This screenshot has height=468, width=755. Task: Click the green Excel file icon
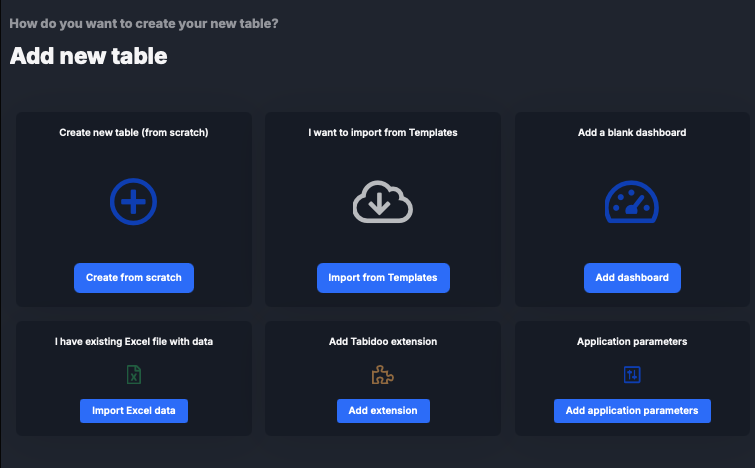point(133,375)
